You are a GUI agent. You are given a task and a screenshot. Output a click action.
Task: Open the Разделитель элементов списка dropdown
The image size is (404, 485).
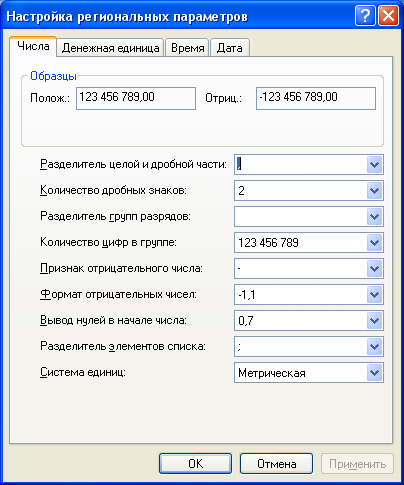point(374,346)
